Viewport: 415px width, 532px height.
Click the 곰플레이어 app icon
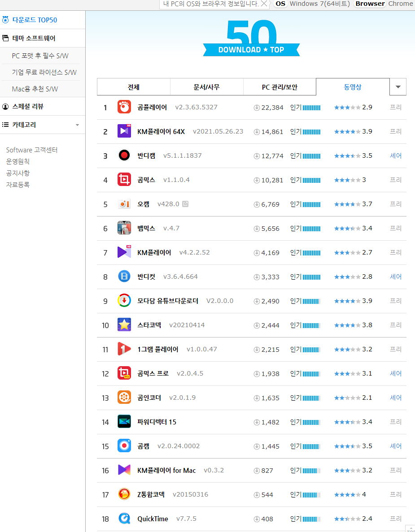[x=124, y=107]
